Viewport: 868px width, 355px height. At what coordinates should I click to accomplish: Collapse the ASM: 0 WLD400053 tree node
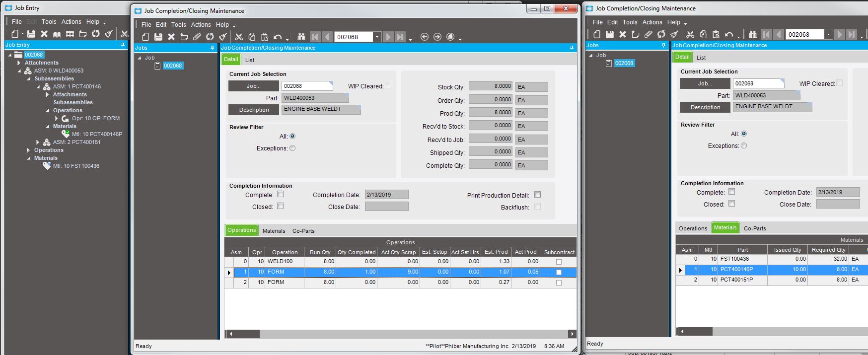(20, 71)
